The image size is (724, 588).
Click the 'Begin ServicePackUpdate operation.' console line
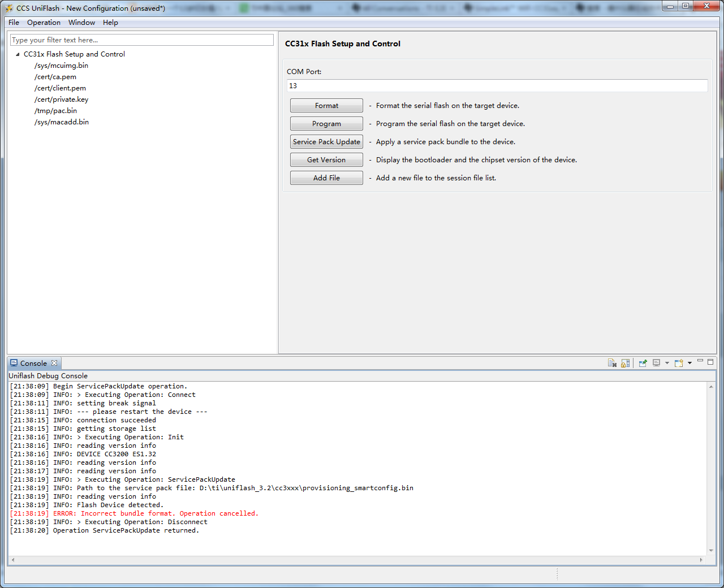98,386
